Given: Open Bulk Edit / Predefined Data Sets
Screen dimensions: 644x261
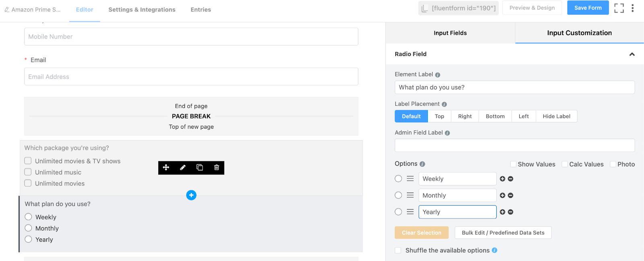Looking at the screenshot, I should [x=503, y=233].
